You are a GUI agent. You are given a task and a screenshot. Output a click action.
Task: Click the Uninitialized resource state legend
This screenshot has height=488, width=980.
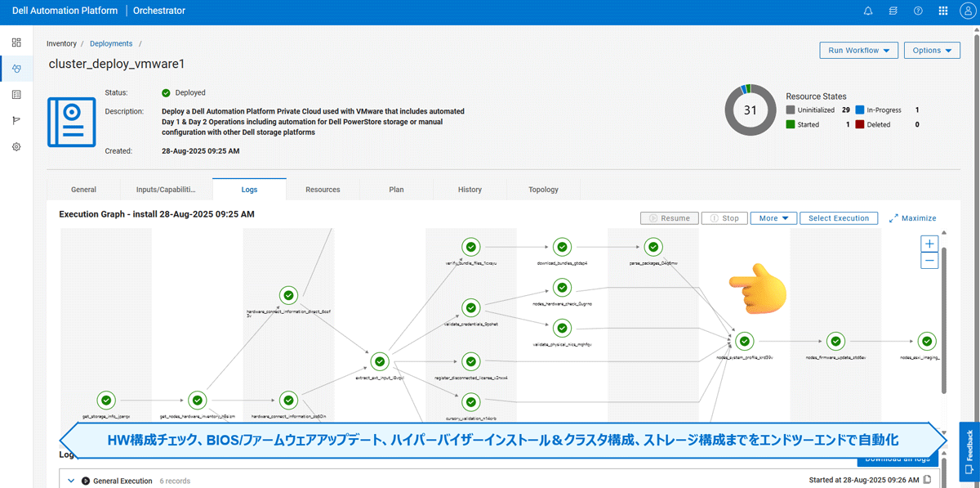817,110
